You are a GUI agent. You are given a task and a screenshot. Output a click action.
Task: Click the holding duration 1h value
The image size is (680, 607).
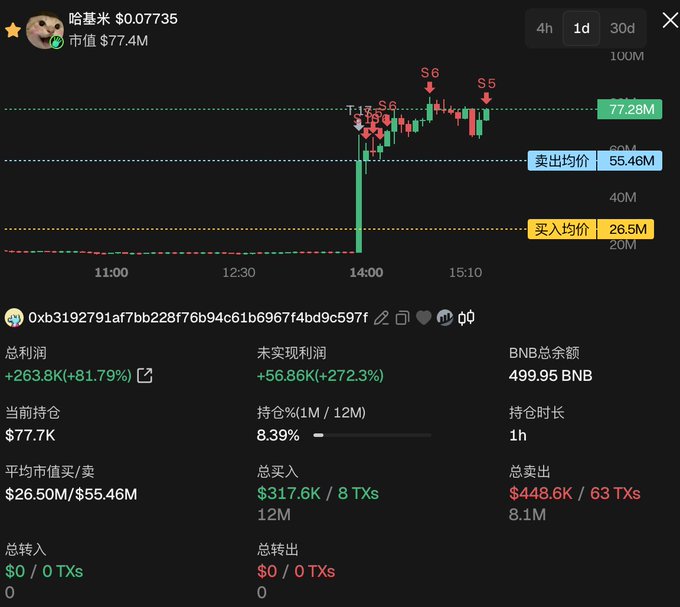(x=518, y=435)
